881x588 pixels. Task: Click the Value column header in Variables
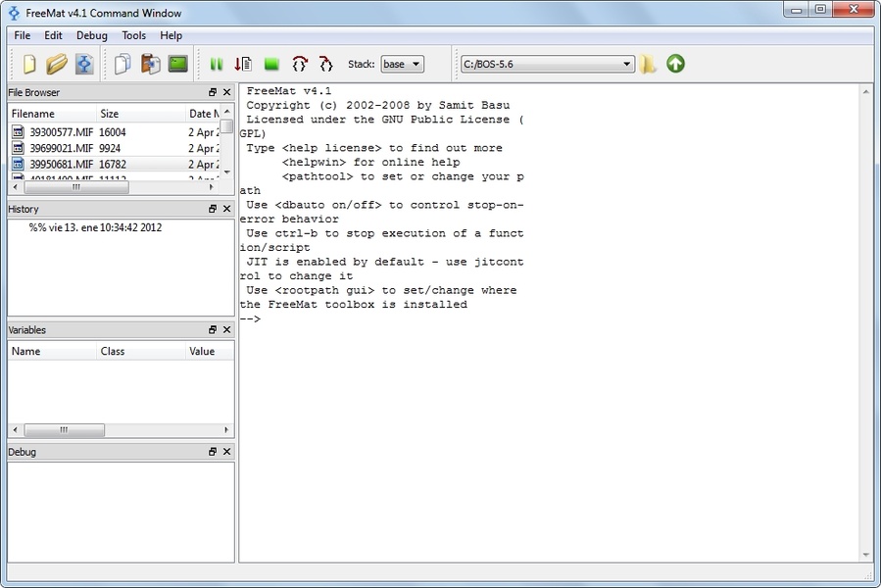pyautogui.click(x=209, y=352)
